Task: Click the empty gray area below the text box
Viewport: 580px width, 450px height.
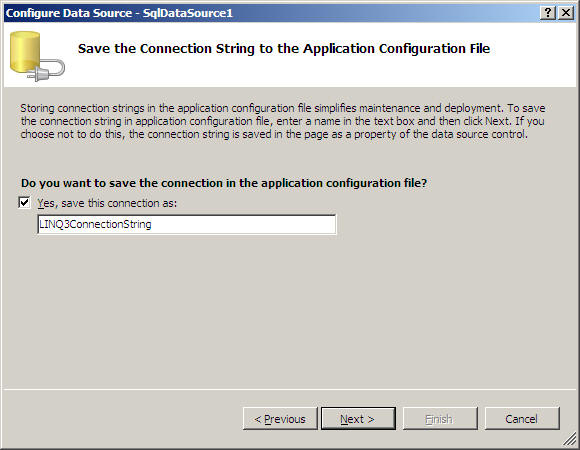Action: coord(289,311)
